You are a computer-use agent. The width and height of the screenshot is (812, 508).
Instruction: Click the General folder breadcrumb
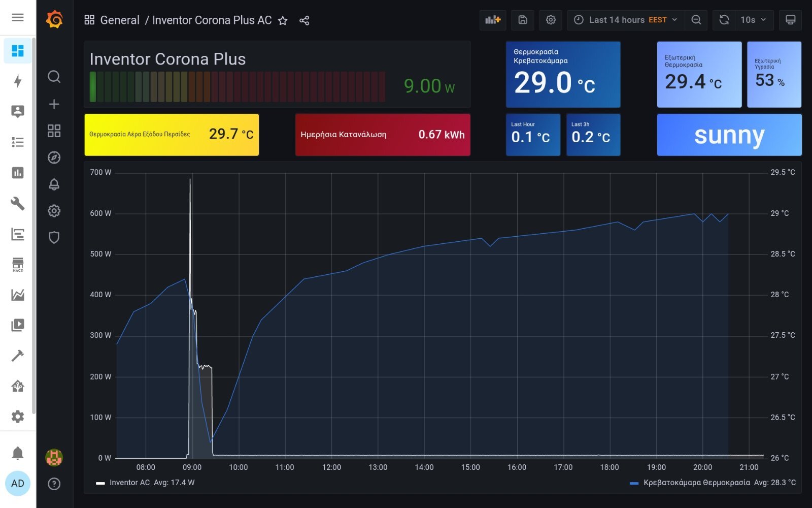tap(120, 20)
